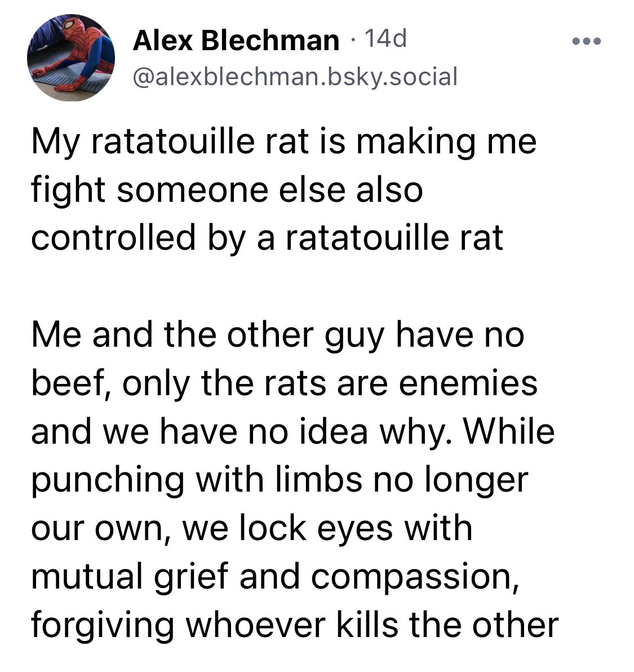Click the line "our own, we lock eyes with"

pyautogui.click(x=251, y=528)
